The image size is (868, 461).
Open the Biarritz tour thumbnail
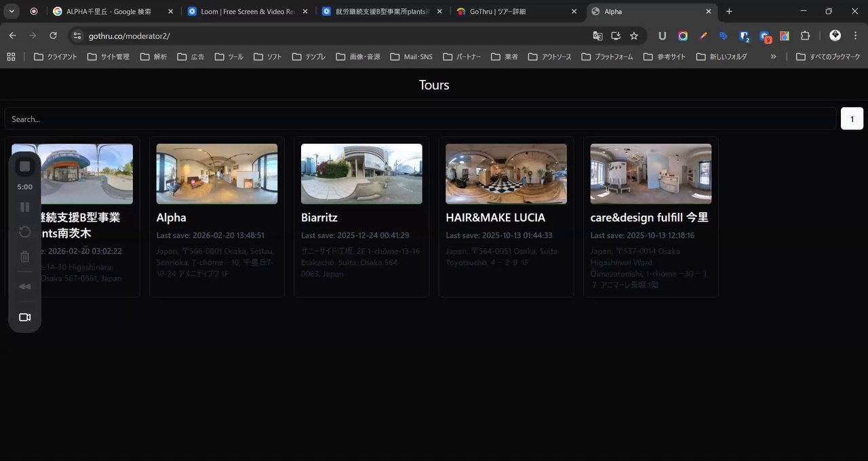(x=361, y=174)
